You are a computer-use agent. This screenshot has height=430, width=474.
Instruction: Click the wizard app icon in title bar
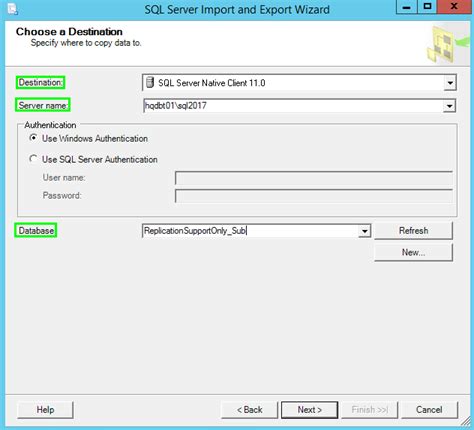12,8
